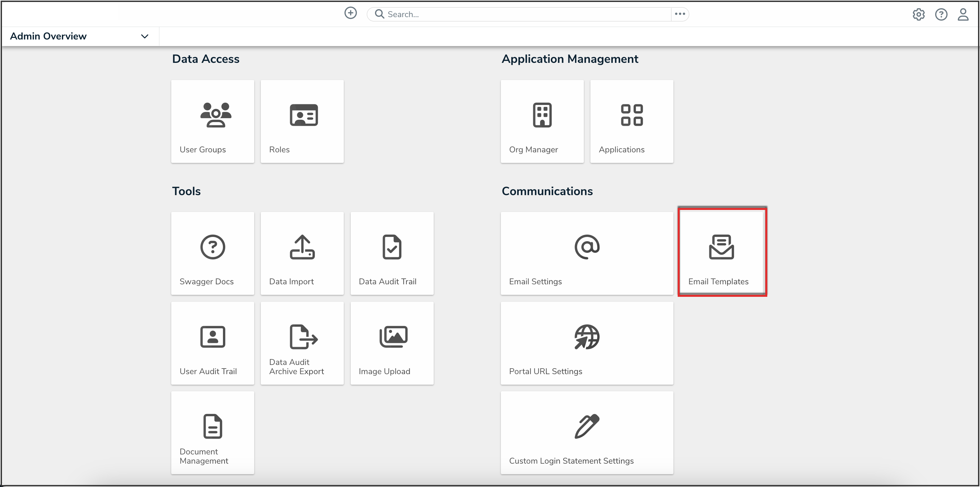This screenshot has width=980, height=487.
Task: Click the Search input field
Action: pyautogui.click(x=525, y=14)
